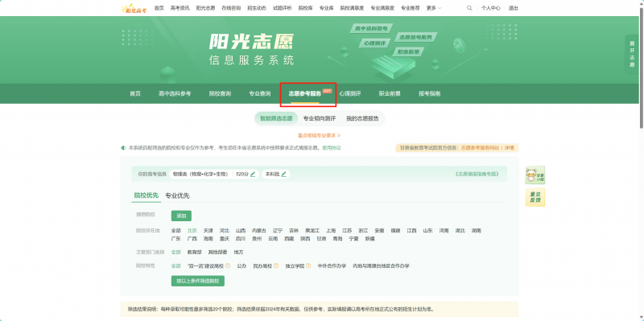The height and width of the screenshot is (321, 644).
Task: Click the green 添加 button
Action: pyautogui.click(x=181, y=216)
